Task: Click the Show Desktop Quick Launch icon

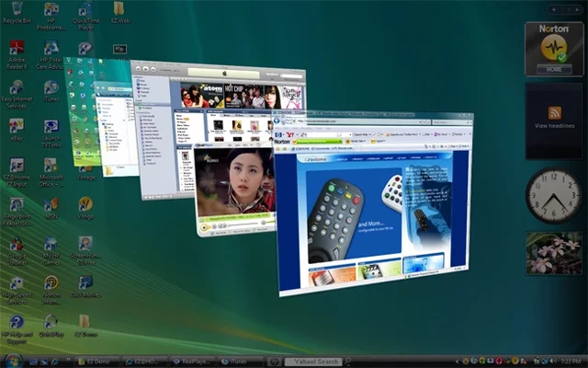Action: 34,362
